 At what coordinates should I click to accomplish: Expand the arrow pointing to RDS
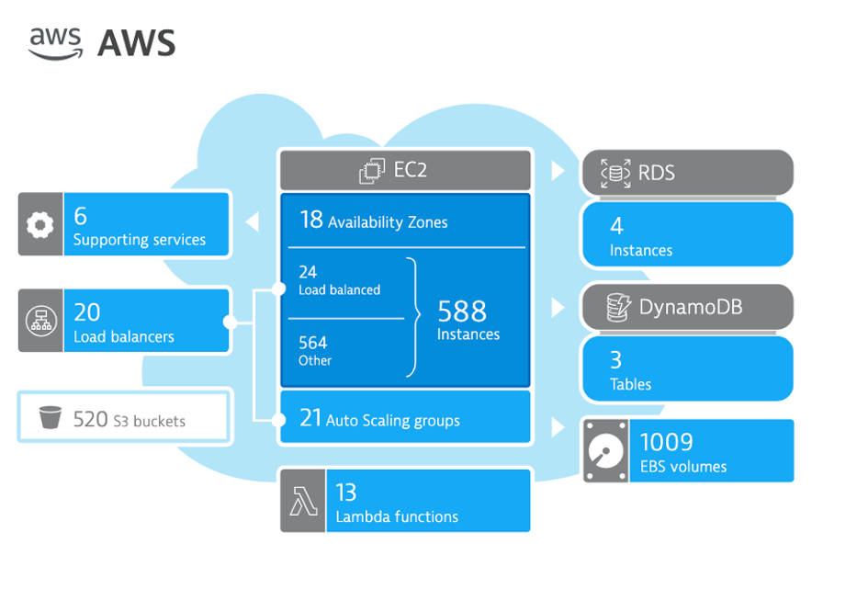(557, 171)
